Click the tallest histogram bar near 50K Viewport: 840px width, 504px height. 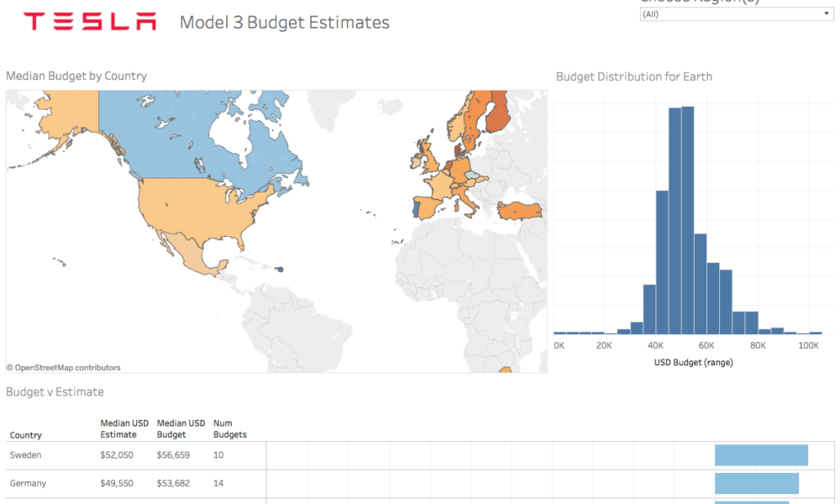point(687,220)
